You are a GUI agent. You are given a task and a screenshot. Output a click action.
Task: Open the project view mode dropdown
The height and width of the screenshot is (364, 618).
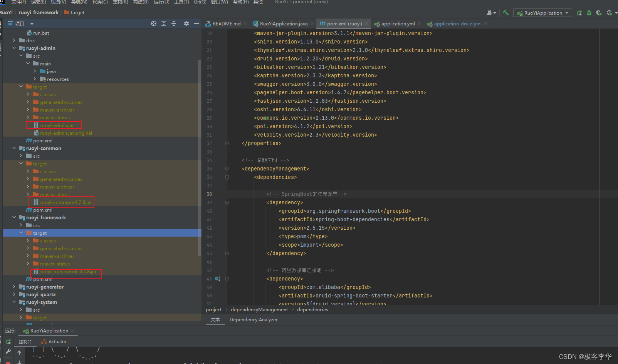click(32, 24)
